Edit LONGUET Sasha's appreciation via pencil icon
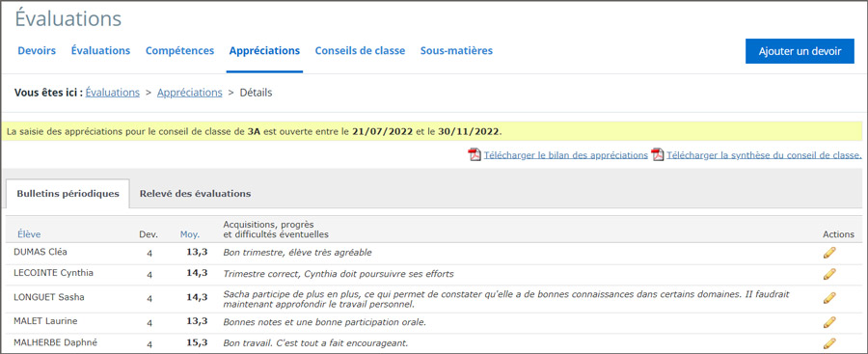Image resolution: width=868 pixels, height=354 pixels. tap(829, 298)
